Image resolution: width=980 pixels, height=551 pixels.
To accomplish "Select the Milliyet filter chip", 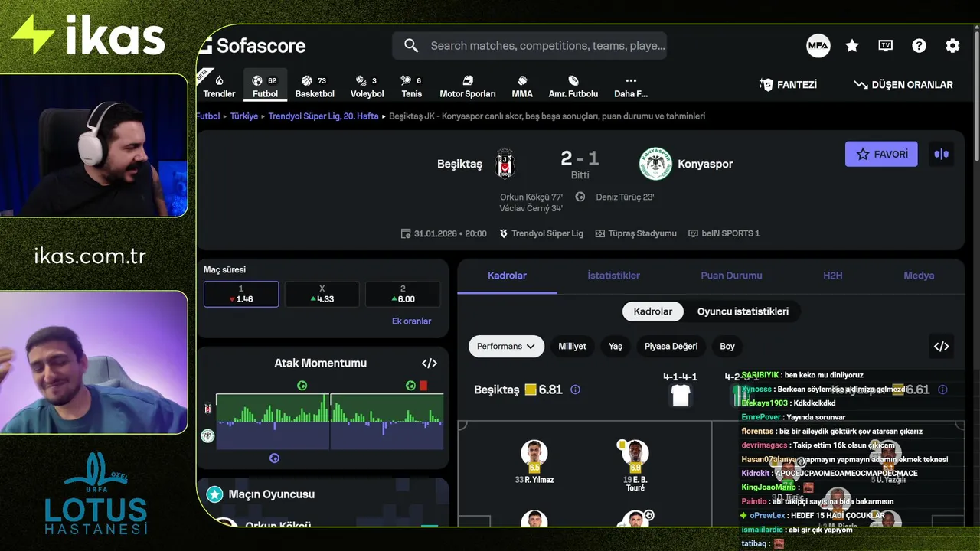I will pyautogui.click(x=572, y=347).
